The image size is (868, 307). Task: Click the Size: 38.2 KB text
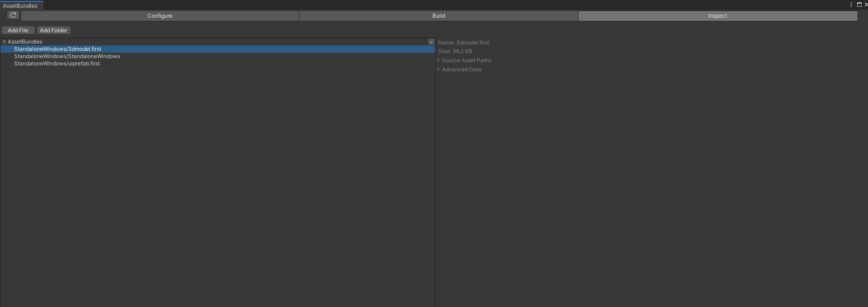455,51
